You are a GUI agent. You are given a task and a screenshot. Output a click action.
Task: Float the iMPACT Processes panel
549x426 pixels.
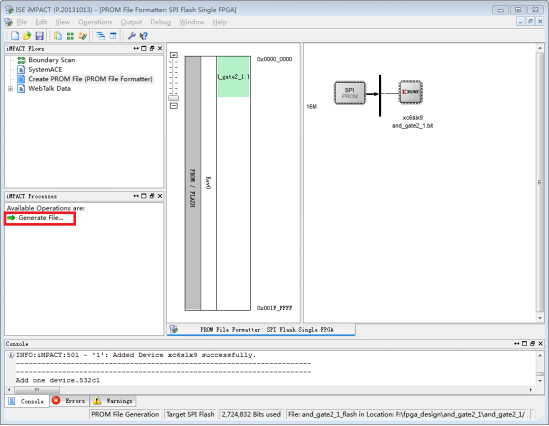[152, 196]
